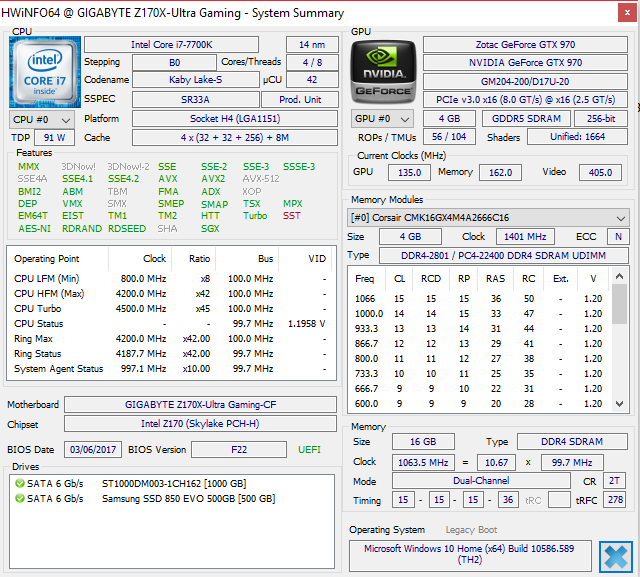
Task: Click the Video clock 405.0 value
Action: click(x=600, y=173)
